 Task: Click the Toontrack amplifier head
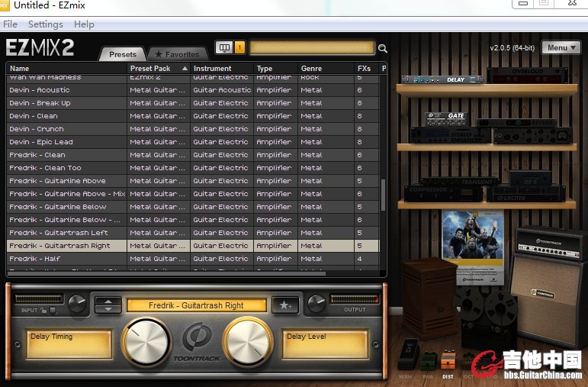point(549,243)
